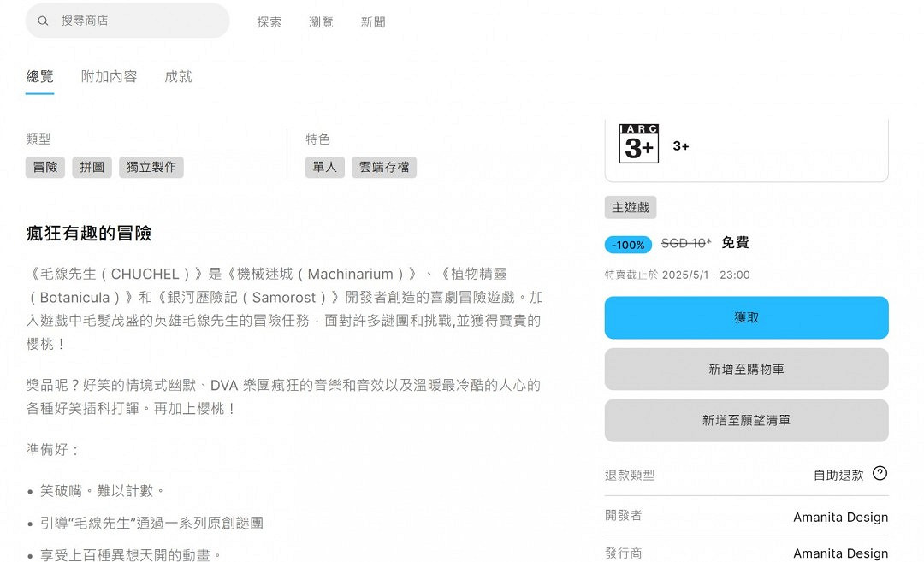Select the 冒險 genre tag

tap(44, 167)
